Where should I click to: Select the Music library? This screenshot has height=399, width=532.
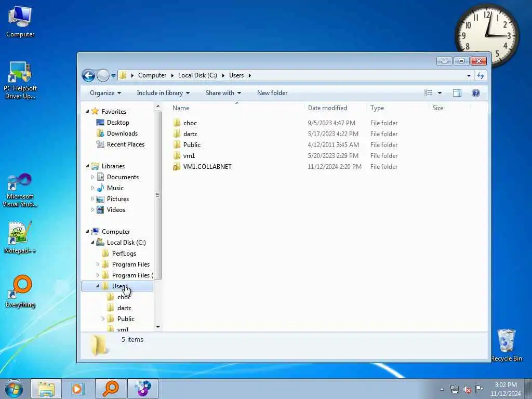click(115, 188)
